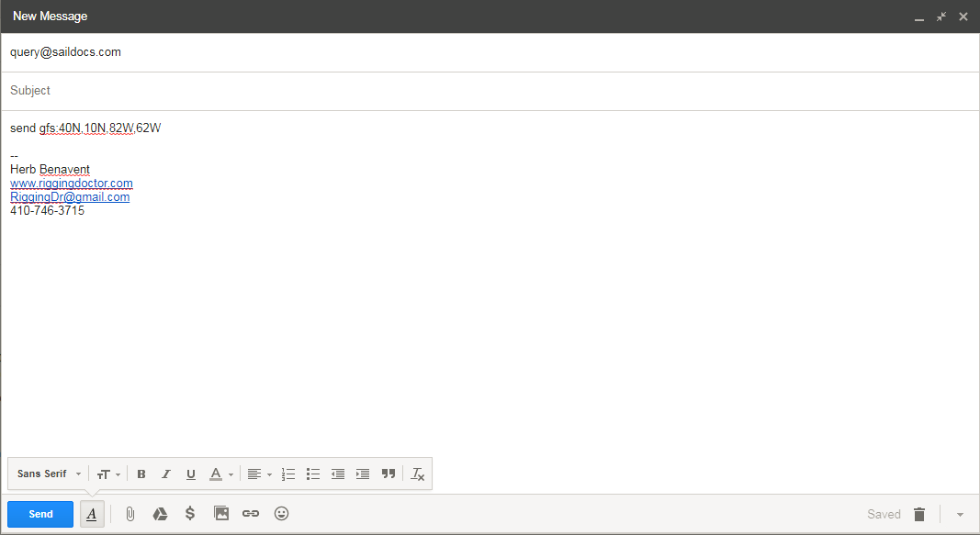Open the Sans Serif font dropdown
The image size is (980, 535).
point(49,474)
